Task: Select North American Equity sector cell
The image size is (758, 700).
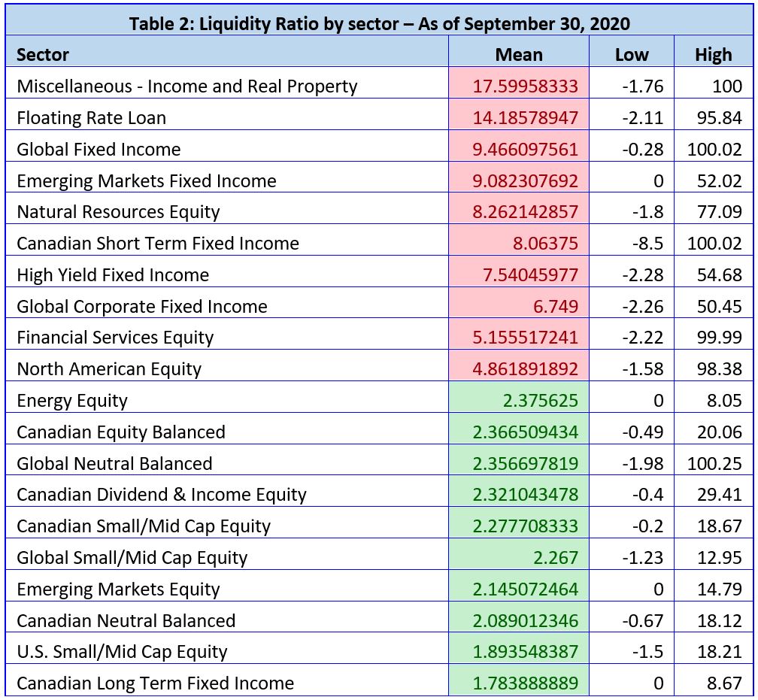Action: pyautogui.click(x=109, y=369)
